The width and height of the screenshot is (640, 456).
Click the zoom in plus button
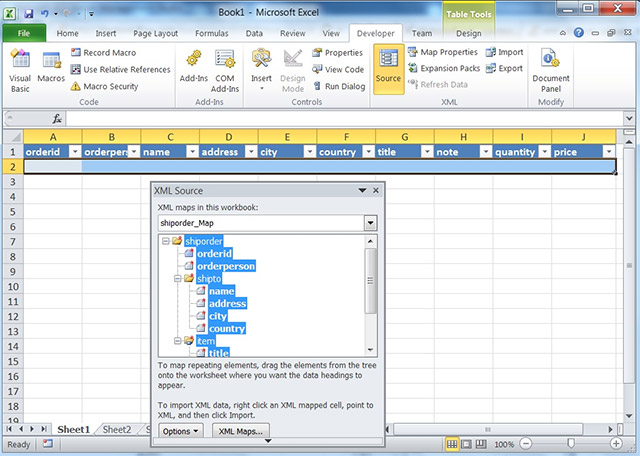click(x=616, y=444)
